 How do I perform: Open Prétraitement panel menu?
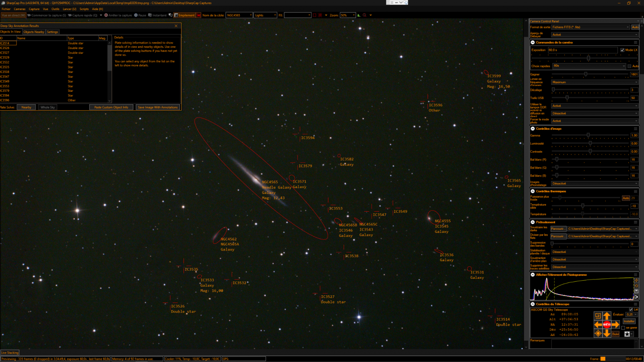(636, 222)
